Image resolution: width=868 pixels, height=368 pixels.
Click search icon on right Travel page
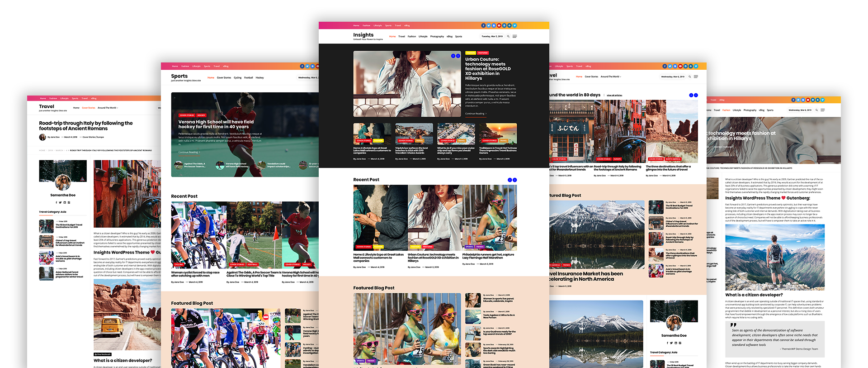click(x=690, y=76)
